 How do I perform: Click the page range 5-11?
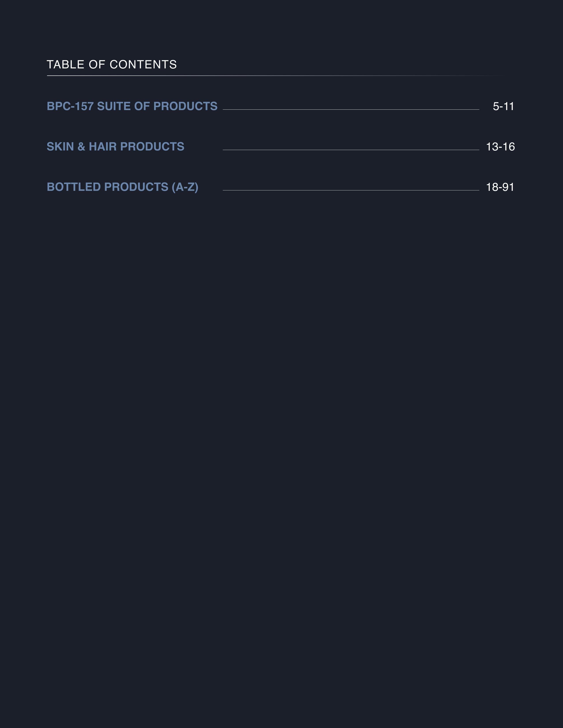coord(503,106)
